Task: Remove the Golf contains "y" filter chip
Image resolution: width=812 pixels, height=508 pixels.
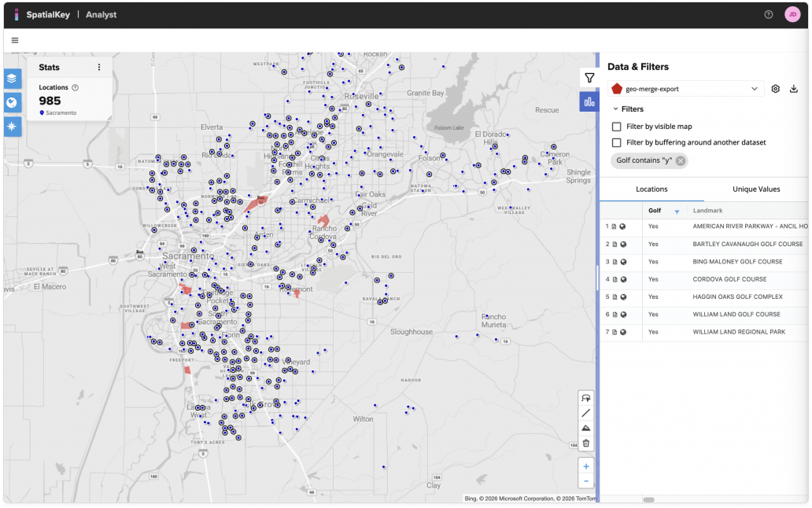Action: click(681, 161)
